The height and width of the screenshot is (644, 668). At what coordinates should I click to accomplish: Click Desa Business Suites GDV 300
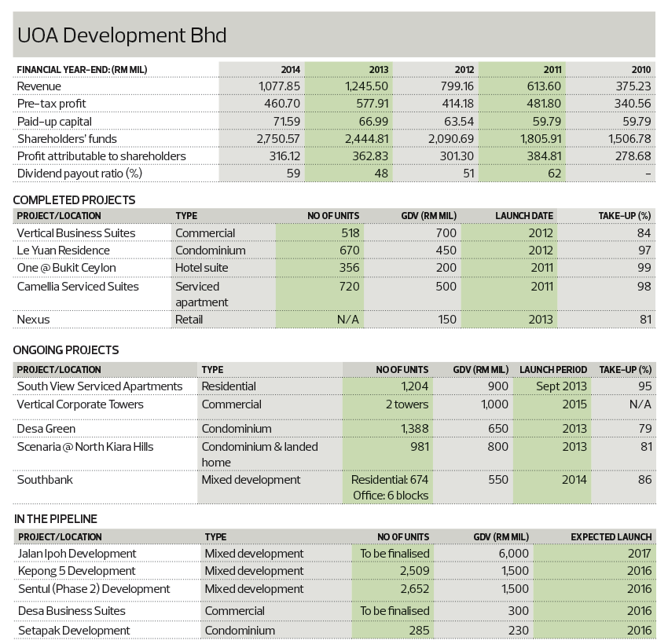coord(518,611)
